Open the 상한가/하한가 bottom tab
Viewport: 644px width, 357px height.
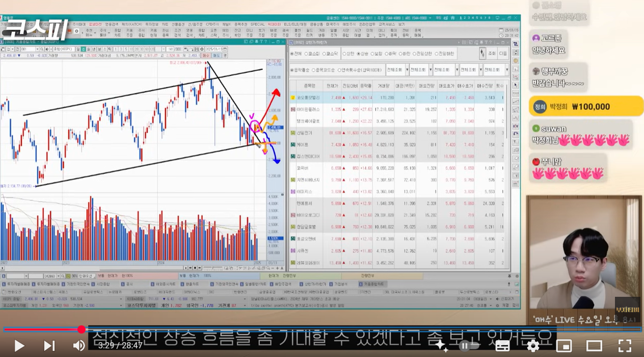(313, 283)
